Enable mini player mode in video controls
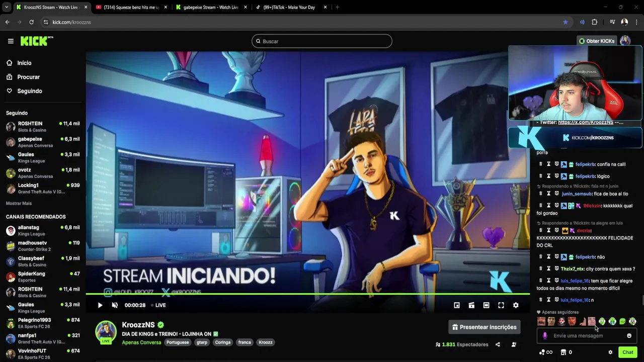Viewport: 644px width, 362px height. point(457,305)
